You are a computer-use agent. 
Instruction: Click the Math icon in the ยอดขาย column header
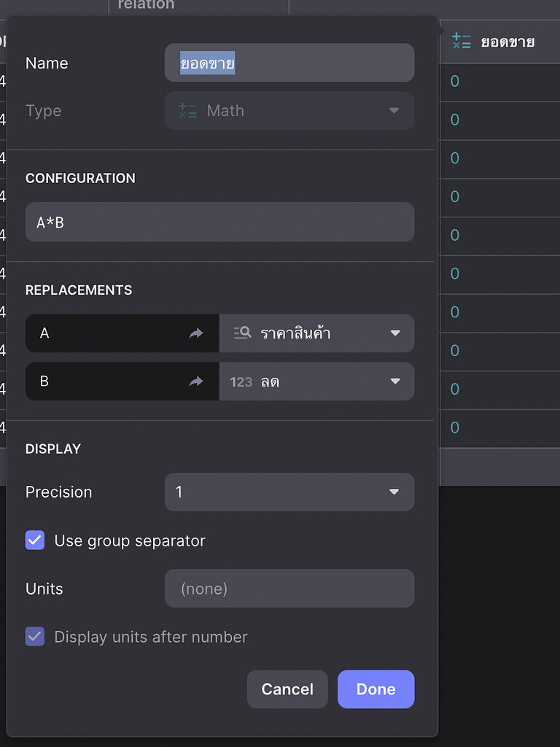(x=462, y=42)
